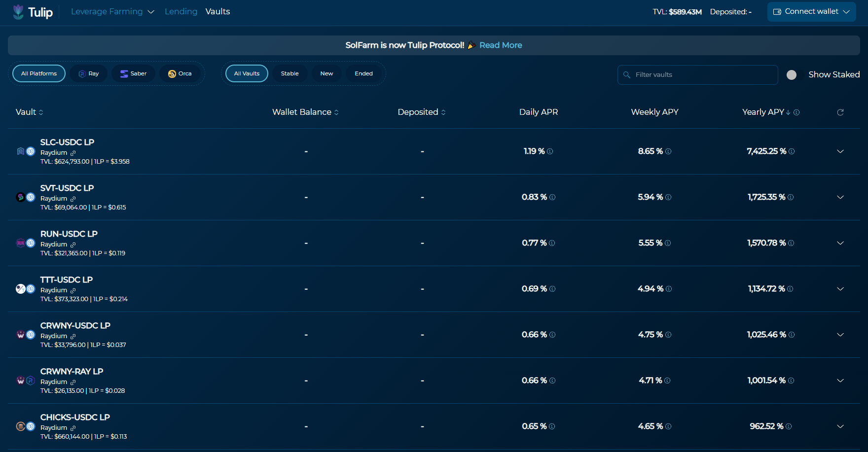Click the SLC-USDC LP token pair icon
This screenshot has height=452, width=868.
click(26, 151)
